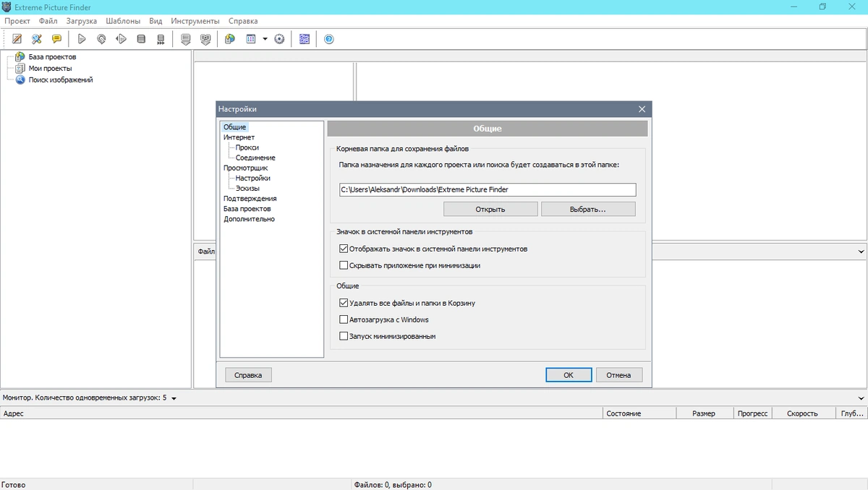Screen dimensions: 868x490
Task: Click the chevron at right of monitor bar
Action: click(861, 398)
